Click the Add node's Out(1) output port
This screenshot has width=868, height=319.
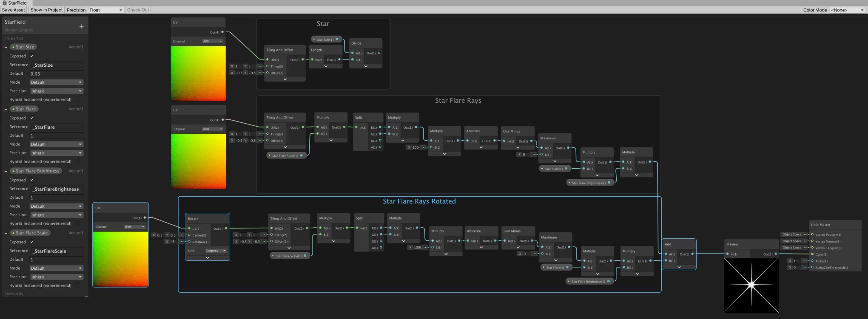692,254
